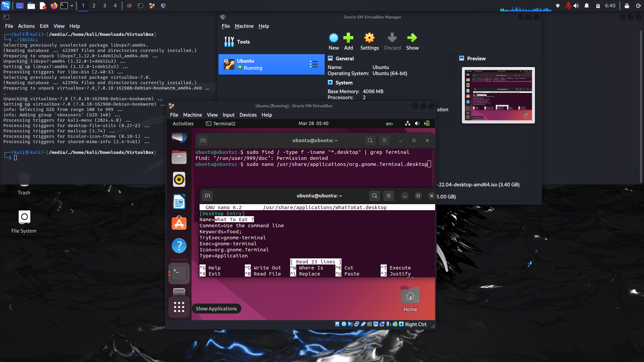Screen dimensions: 644x362
Task: Open Ubuntu Software from the dock
Action: pos(179,223)
